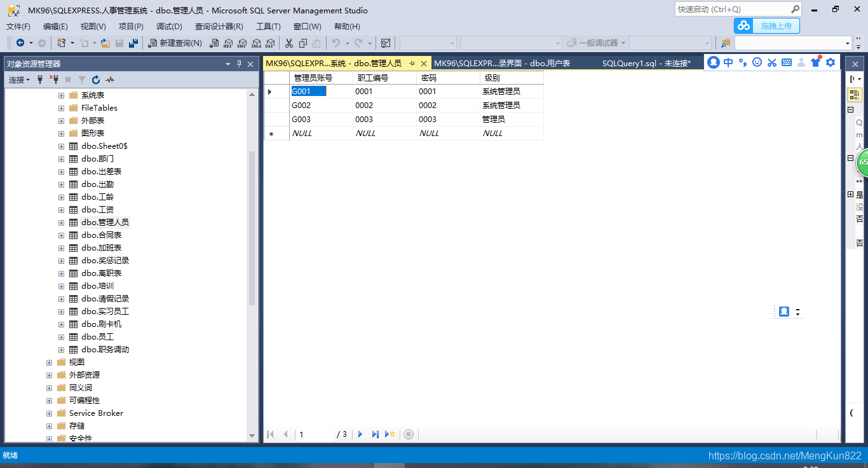Click the activity monitor icon in toolbar
Viewport: 868px width, 468px height.
point(385,43)
